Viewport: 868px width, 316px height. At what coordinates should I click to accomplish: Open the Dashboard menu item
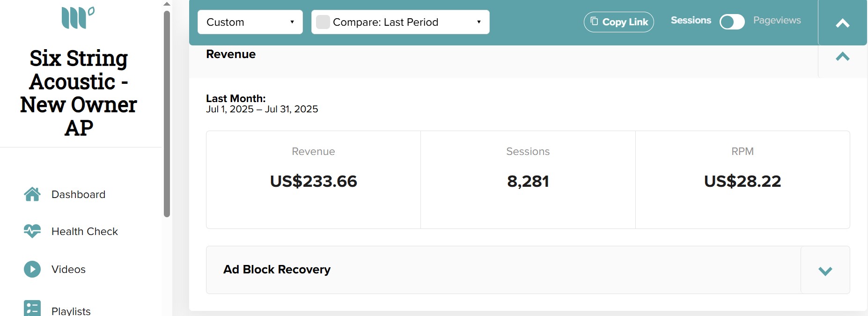(78, 194)
